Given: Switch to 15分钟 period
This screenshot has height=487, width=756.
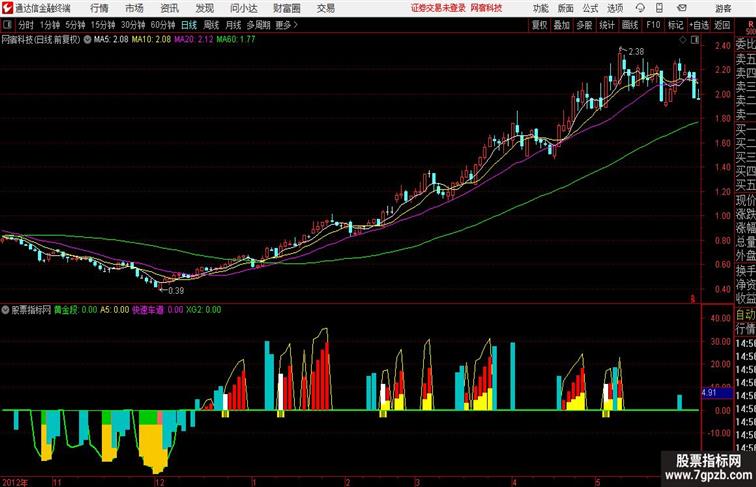Looking at the screenshot, I should point(103,25).
